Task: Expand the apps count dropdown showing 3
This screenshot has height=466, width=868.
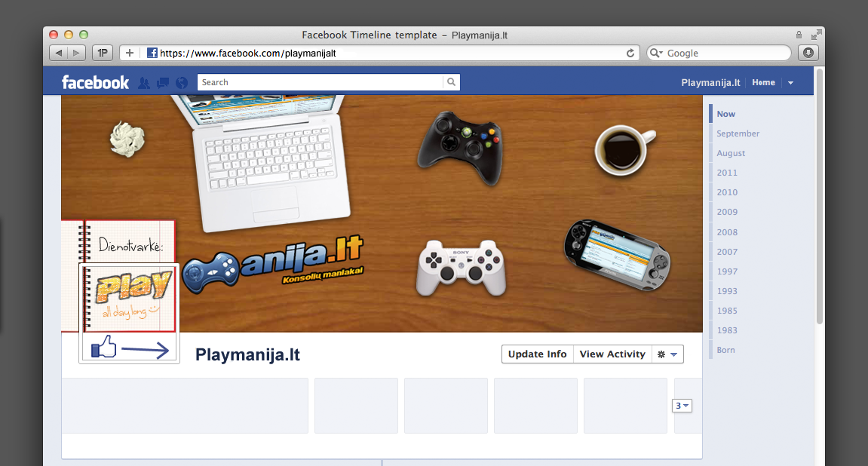Action: coord(682,406)
